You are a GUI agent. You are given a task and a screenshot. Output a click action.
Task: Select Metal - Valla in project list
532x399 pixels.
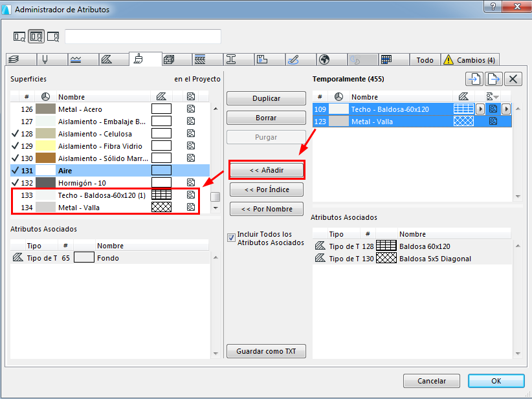(x=110, y=208)
